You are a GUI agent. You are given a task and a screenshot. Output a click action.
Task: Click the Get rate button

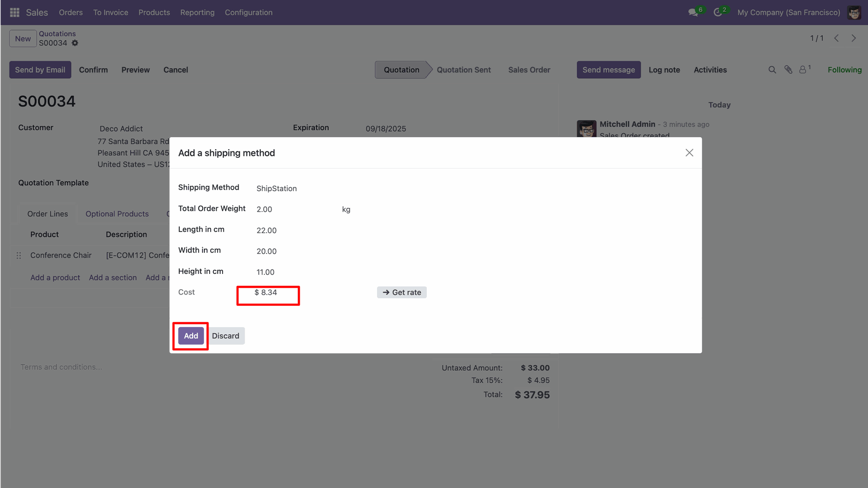click(401, 292)
